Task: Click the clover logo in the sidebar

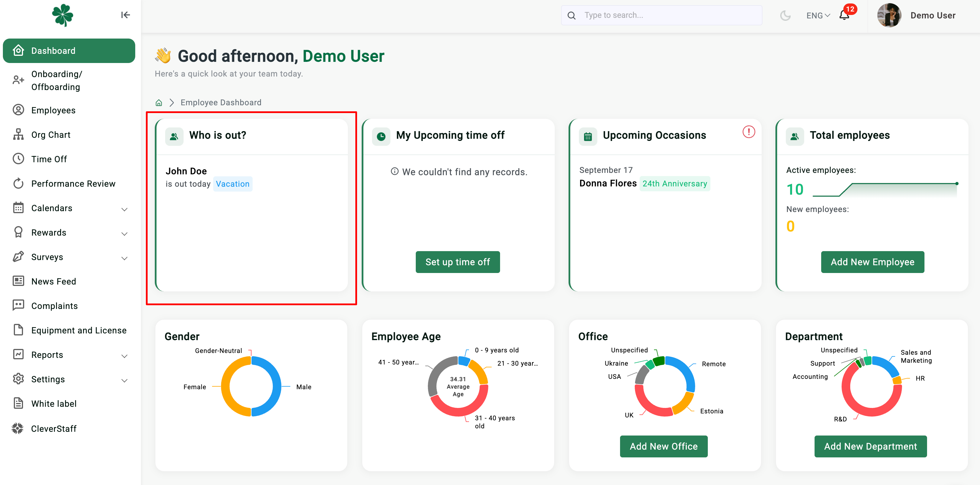Action: pyautogui.click(x=63, y=15)
